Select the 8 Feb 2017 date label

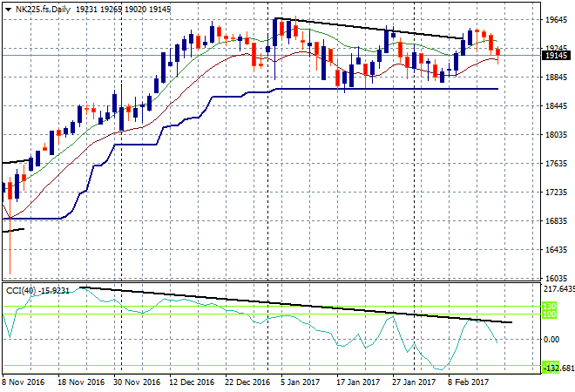click(468, 382)
